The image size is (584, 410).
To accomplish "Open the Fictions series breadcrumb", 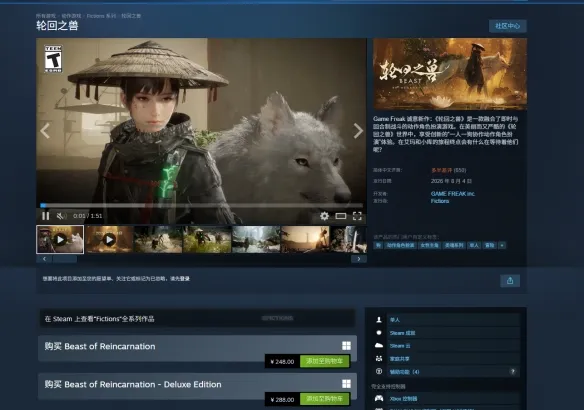I will (x=101, y=16).
